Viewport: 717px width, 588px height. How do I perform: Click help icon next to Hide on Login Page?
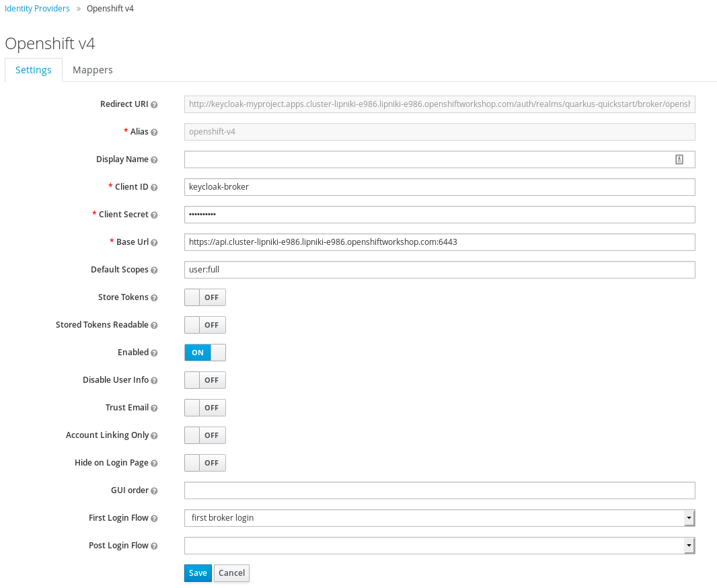(154, 463)
